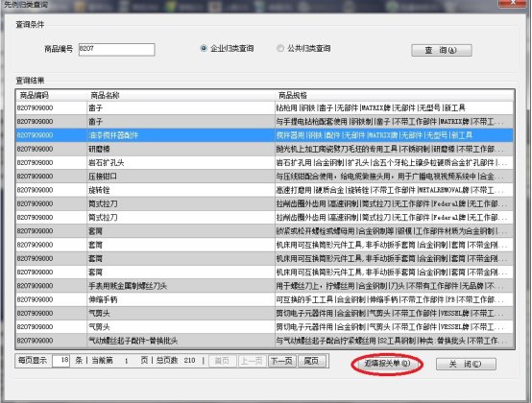The height and width of the screenshot is (403, 532).
Task: Focus the 商品编号 input field containing 8207
Action: tap(117, 49)
